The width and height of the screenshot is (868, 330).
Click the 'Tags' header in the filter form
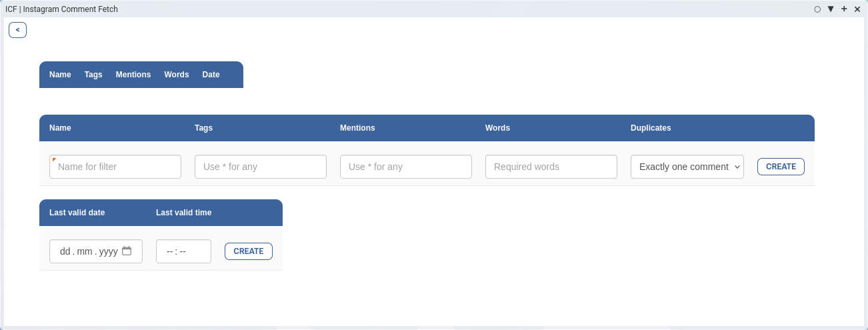(203, 128)
